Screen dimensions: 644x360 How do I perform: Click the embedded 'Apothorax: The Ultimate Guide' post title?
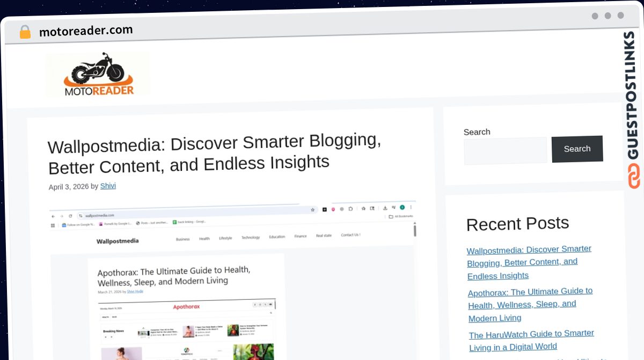click(x=174, y=276)
